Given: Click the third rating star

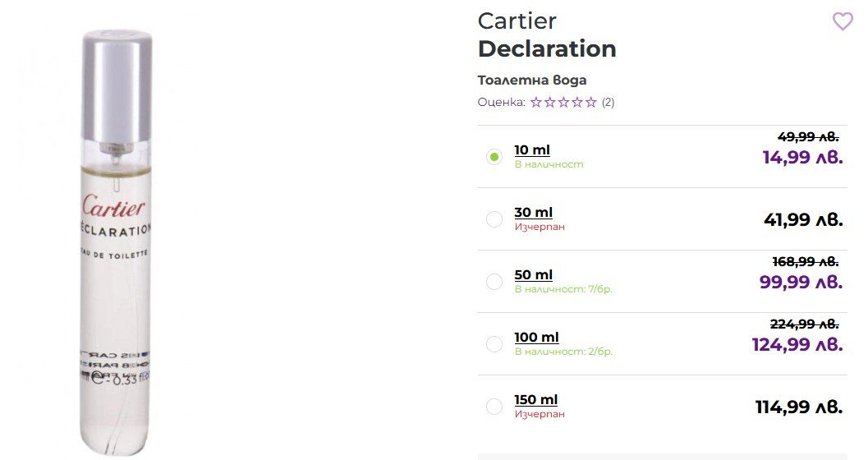Looking at the screenshot, I should tap(563, 103).
